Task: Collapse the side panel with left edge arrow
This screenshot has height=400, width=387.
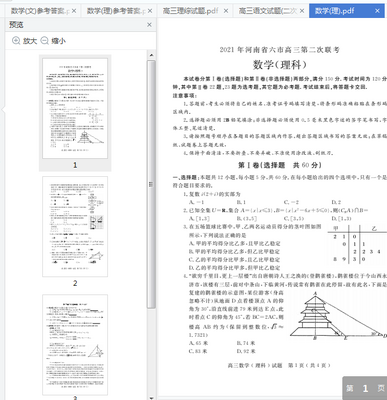Action: (2, 109)
